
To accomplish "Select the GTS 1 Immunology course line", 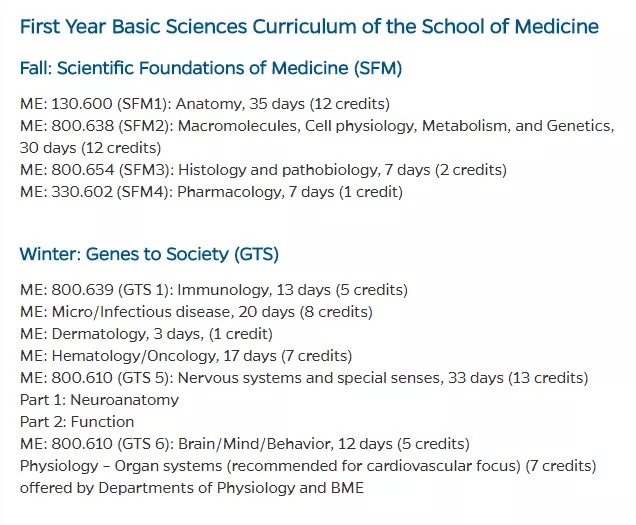I will [x=213, y=290].
